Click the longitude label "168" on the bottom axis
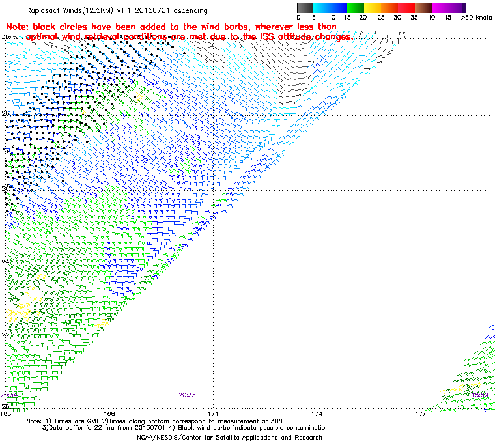This screenshot has height=448, width=495. [x=109, y=413]
